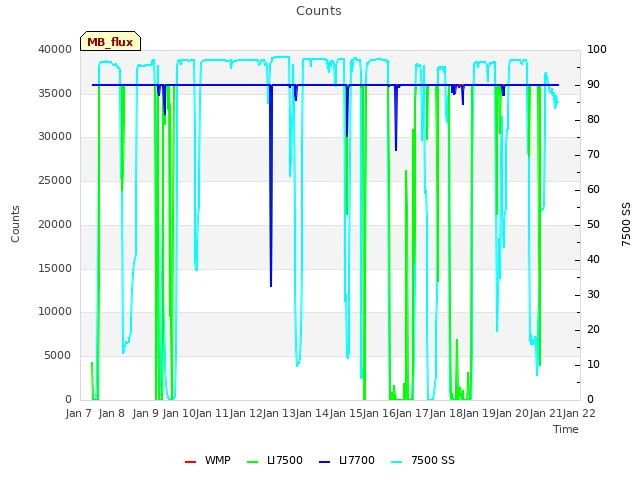Click the Jan 22 date tick
Viewport: 640px width, 480px height.
click(x=580, y=414)
